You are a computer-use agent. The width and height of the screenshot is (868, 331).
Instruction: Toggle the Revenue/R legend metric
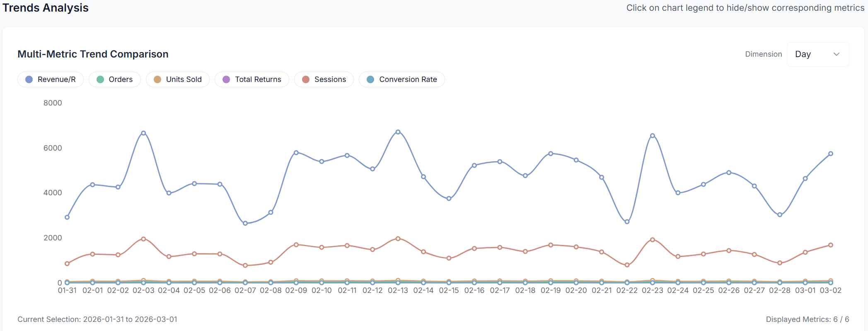[x=51, y=79]
